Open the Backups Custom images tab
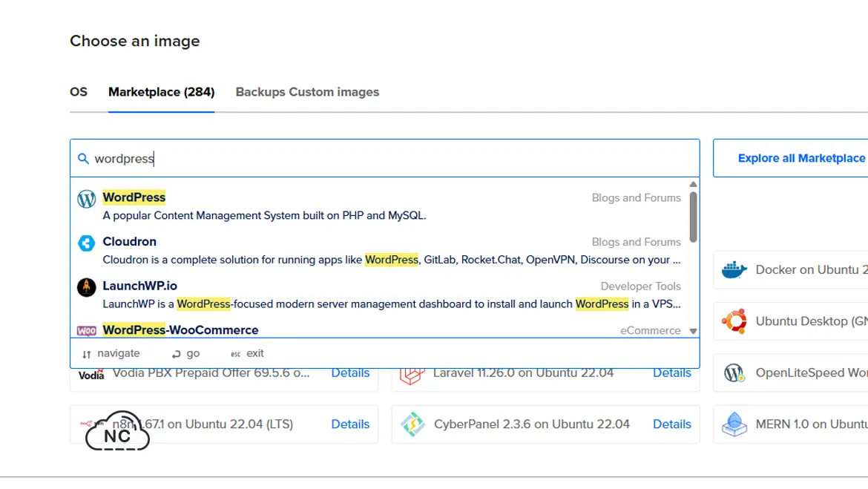Image resolution: width=868 pixels, height=489 pixels. [307, 92]
